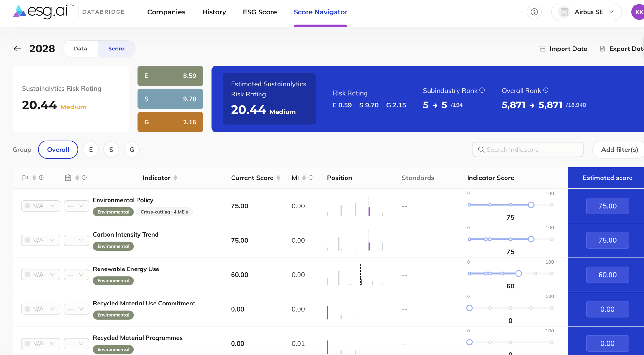Open the help question mark icon
The image size is (644, 355).
click(x=534, y=12)
